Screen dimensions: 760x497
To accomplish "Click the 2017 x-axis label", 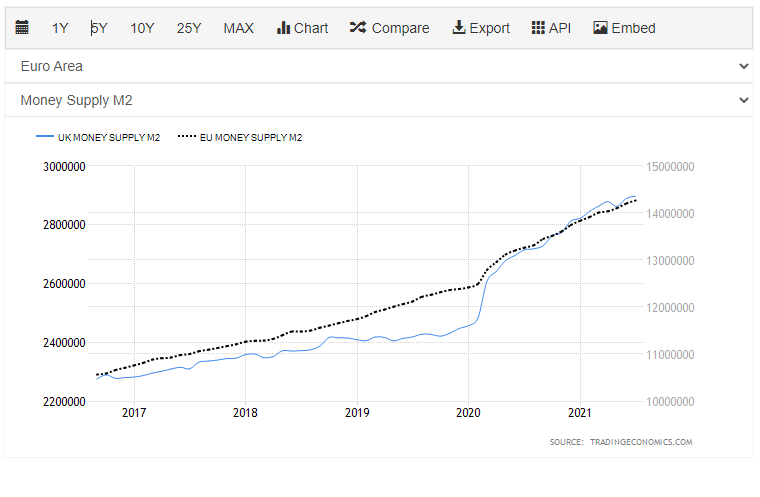I will point(134,413).
